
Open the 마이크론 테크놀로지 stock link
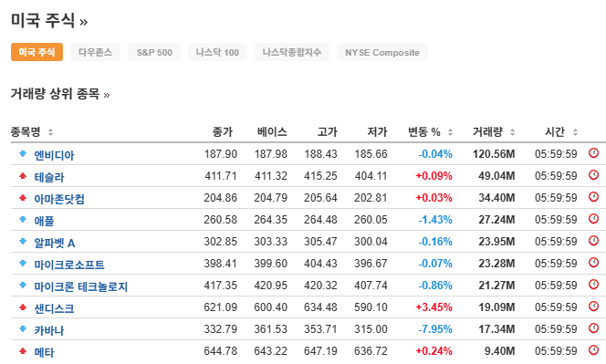click(81, 286)
